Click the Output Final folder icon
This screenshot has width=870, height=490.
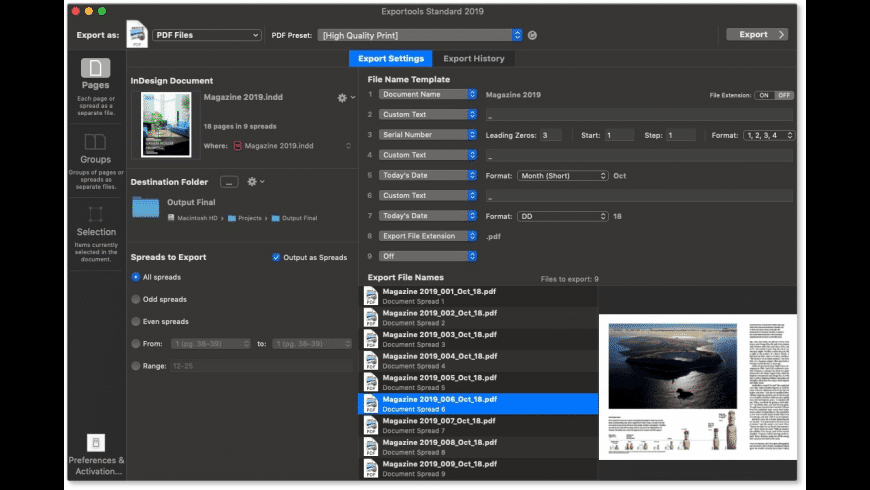[145, 208]
